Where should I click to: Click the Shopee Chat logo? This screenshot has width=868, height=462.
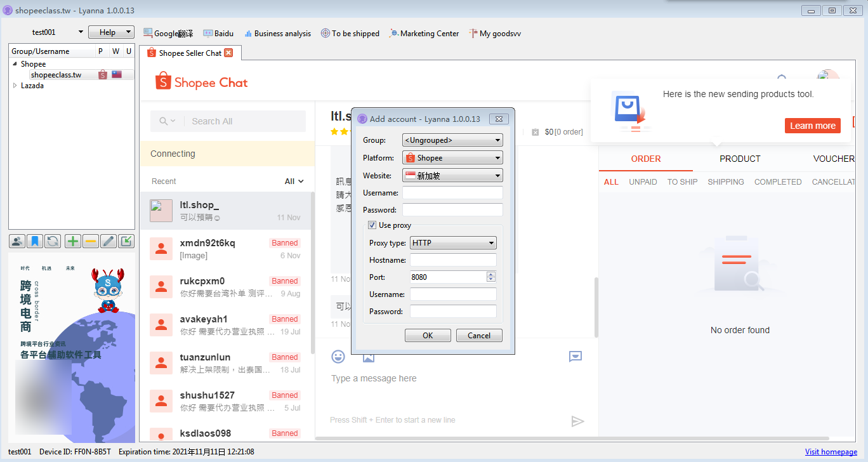click(x=202, y=82)
